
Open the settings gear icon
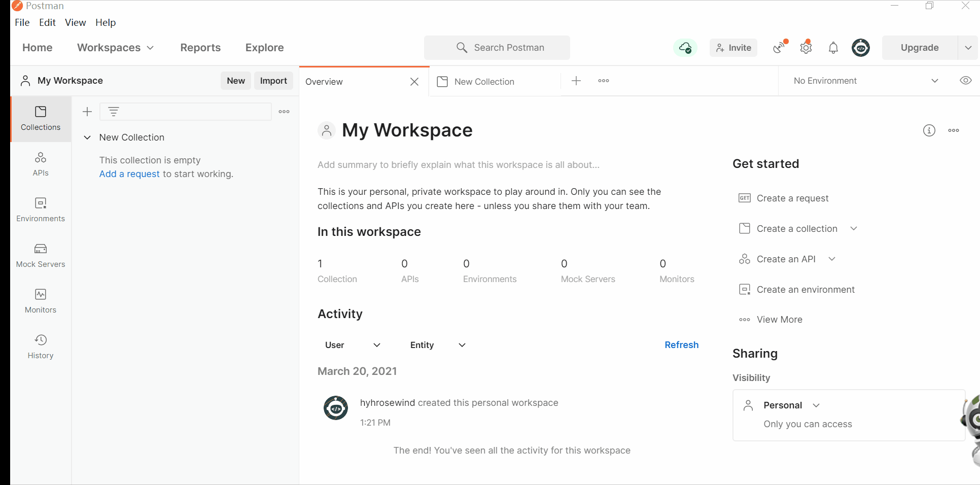(806, 48)
